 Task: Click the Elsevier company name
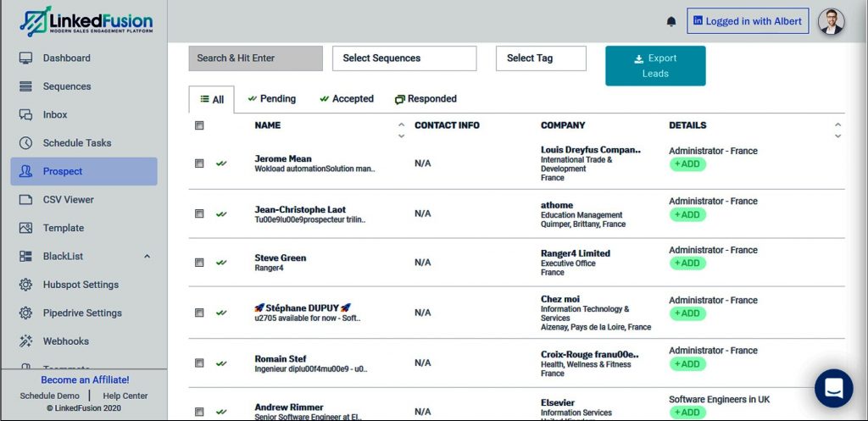[558, 402]
